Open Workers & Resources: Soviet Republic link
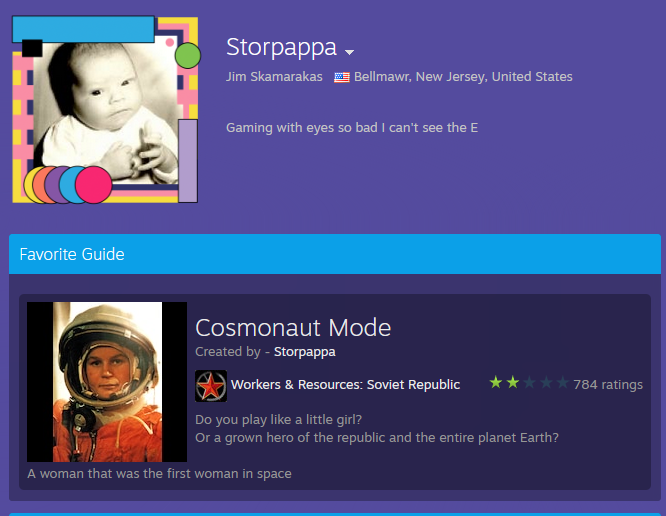This screenshot has width=666, height=516. coord(345,384)
